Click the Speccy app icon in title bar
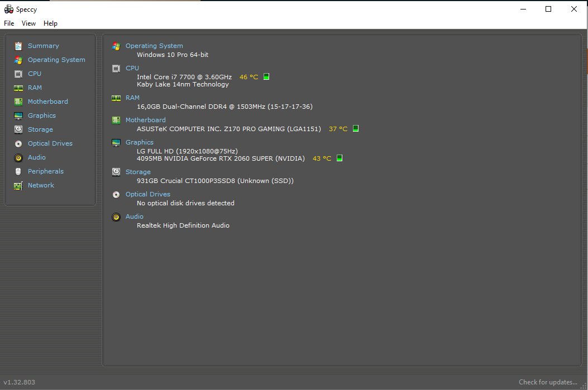 click(8, 9)
